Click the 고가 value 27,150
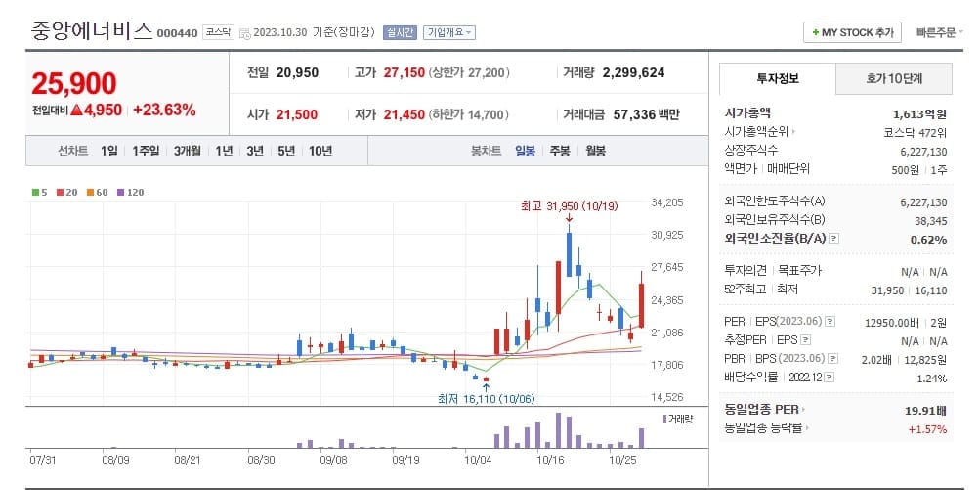The image size is (980, 490). pos(404,72)
